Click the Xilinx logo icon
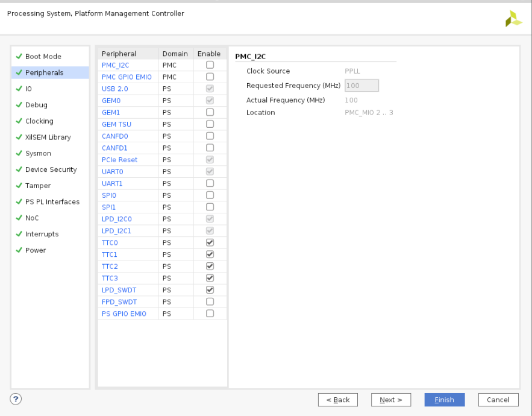The width and height of the screenshot is (532, 416). click(x=513, y=19)
